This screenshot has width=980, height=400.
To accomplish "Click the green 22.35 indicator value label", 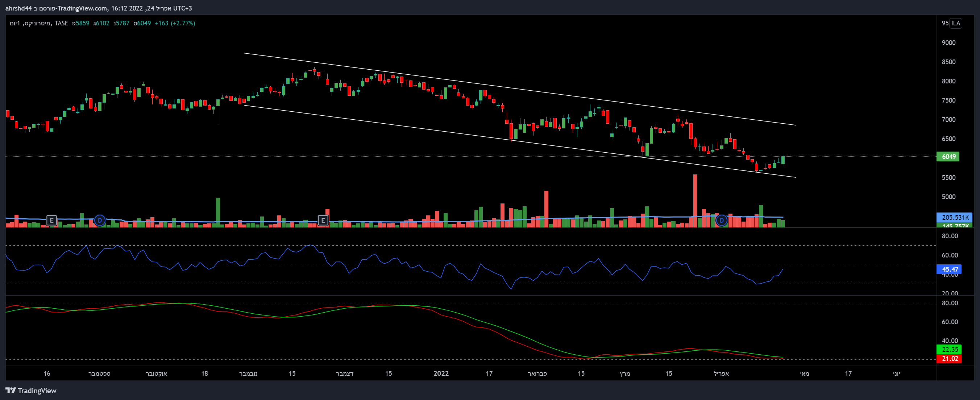I will 949,349.
